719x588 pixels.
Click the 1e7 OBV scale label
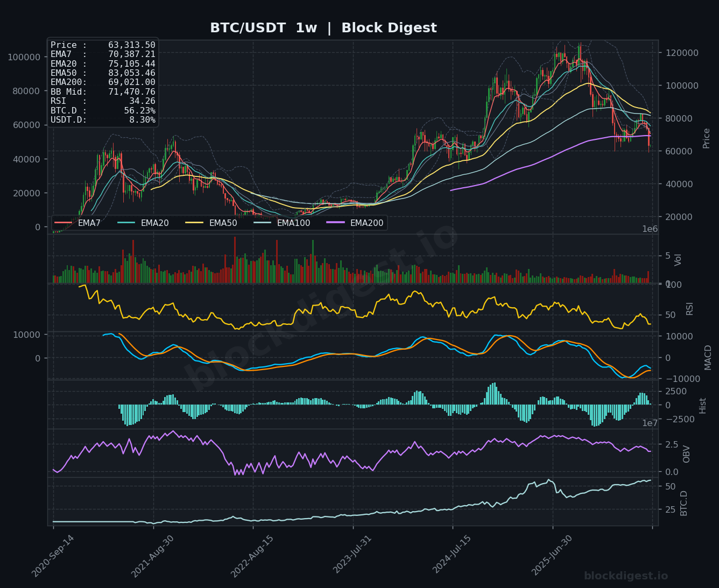pos(650,423)
